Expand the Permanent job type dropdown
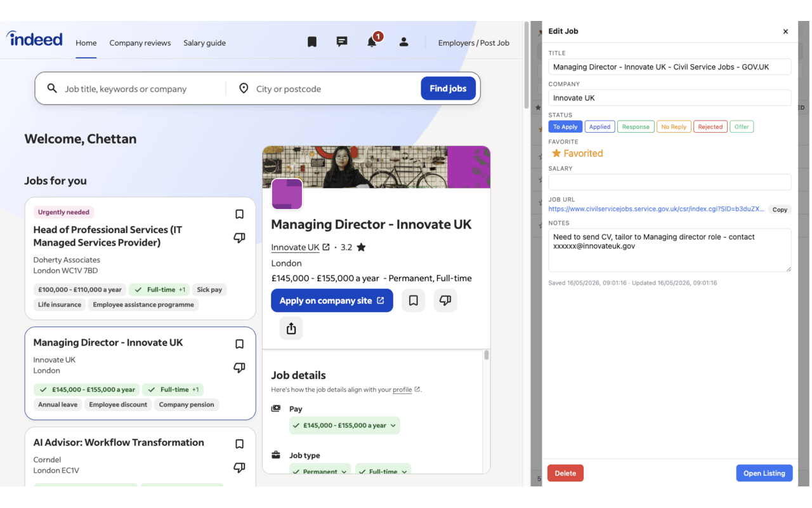 (319, 471)
